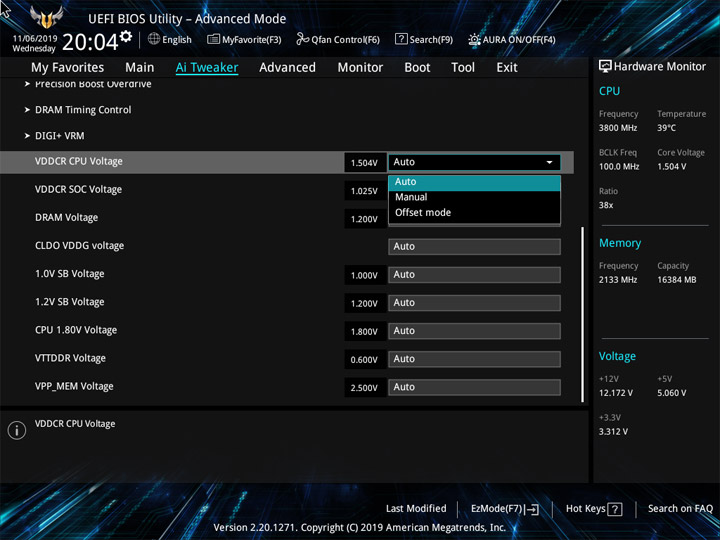Click the TUF logo emblem
The image size is (720, 540).
[46, 17]
